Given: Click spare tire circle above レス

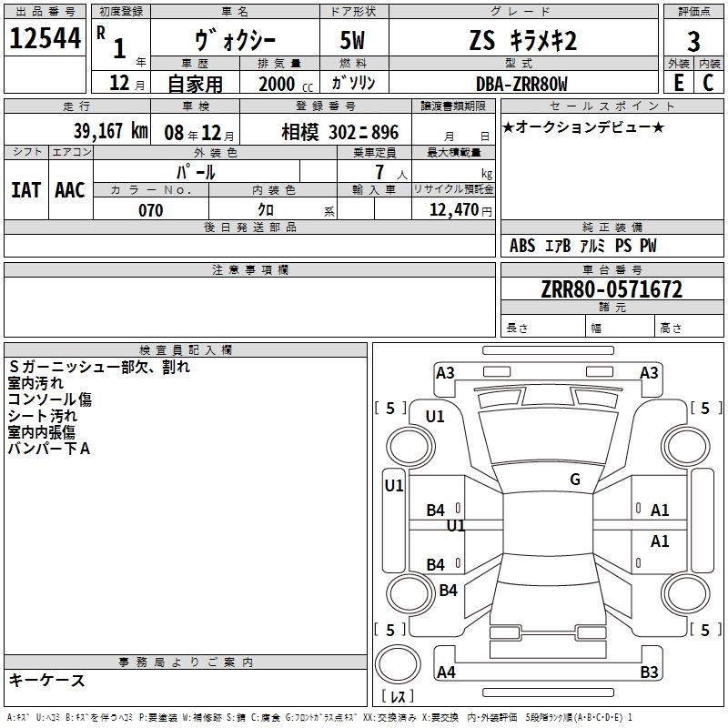Looking at the screenshot, I should pyautogui.click(x=398, y=664).
